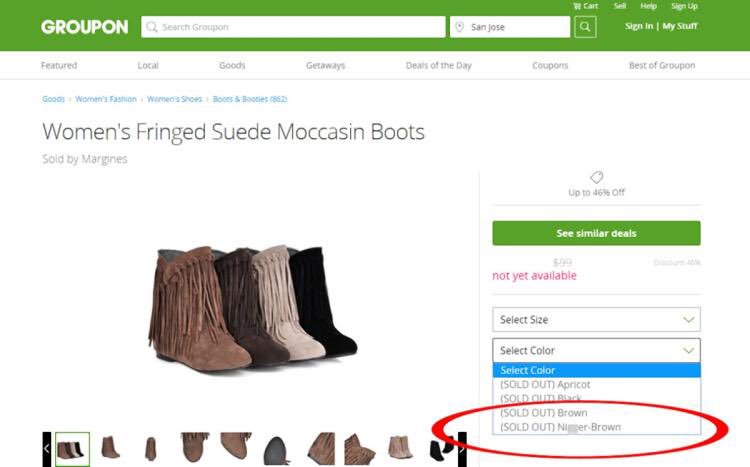Image resolution: width=750 pixels, height=467 pixels.
Task: Choose the (SOLD OUT) Apricot option
Action: 545,385
